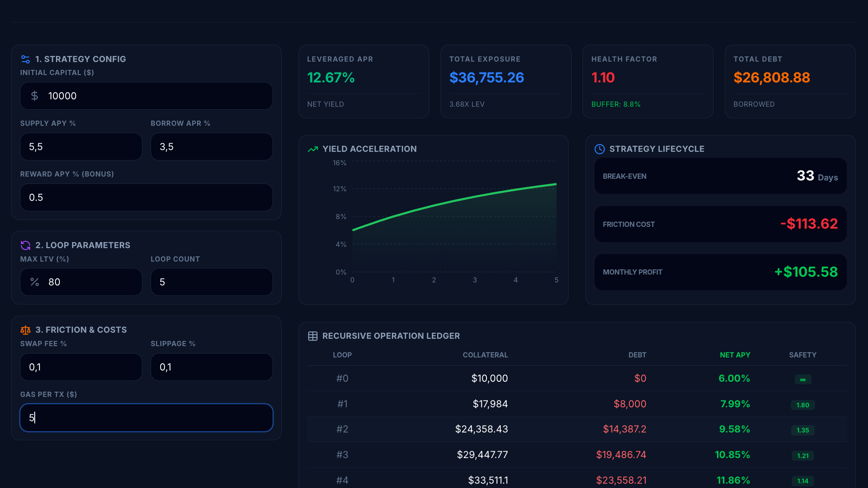Click the dollar sign in Initial Capital
This screenshot has height=488, width=868.
35,96
